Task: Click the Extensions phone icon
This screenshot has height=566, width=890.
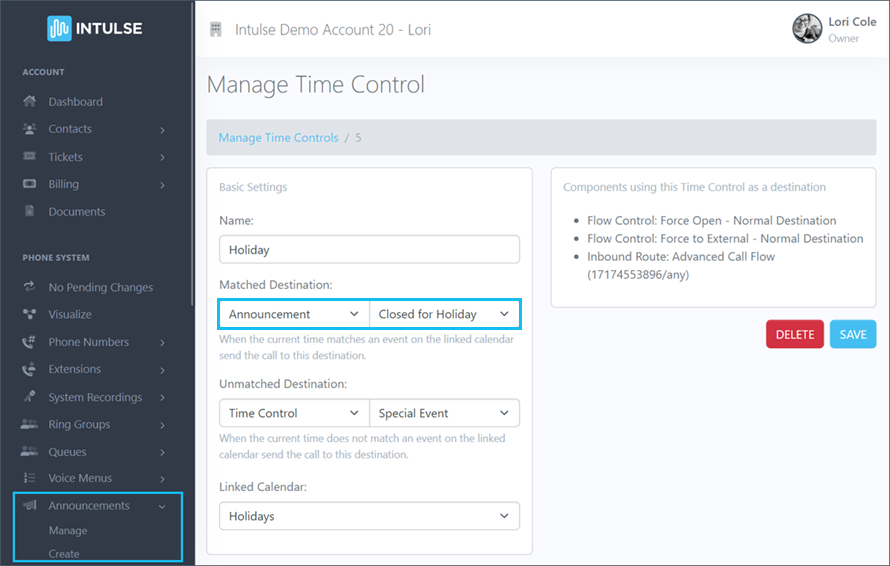Action: 29,369
